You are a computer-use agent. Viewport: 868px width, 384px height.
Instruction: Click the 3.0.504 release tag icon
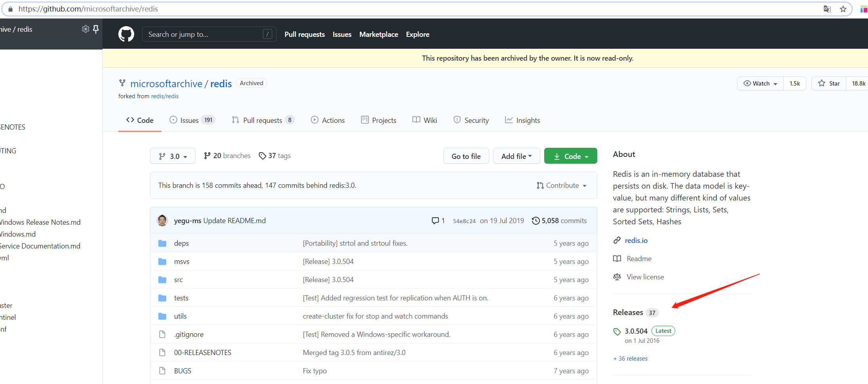(617, 331)
